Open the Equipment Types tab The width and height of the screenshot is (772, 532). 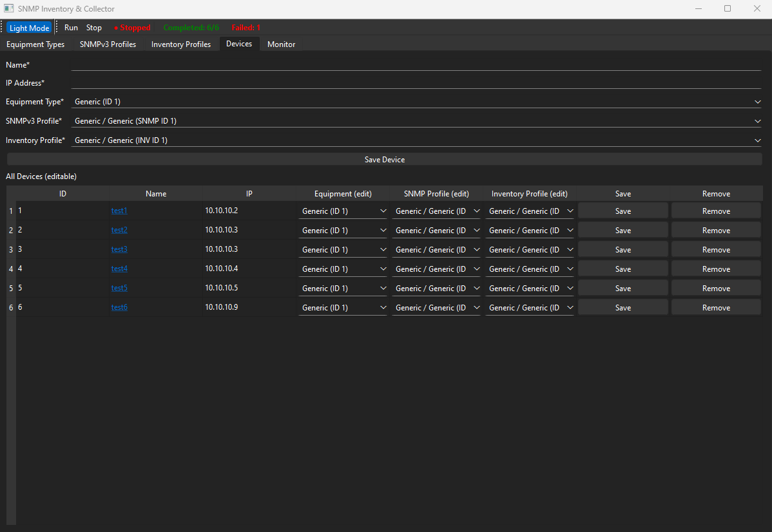coord(35,44)
